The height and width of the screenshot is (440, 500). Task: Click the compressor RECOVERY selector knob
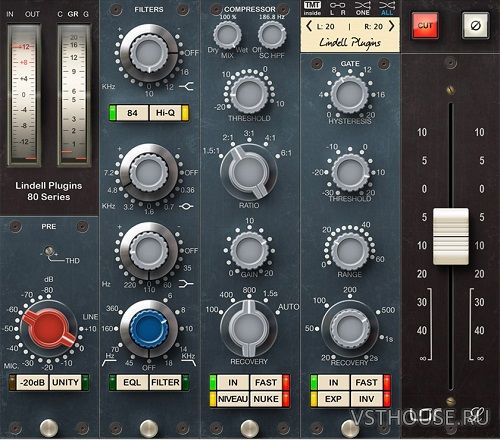(x=249, y=328)
